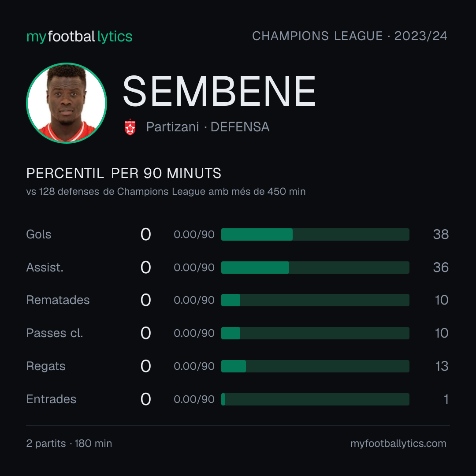This screenshot has width=476, height=476.
Task: Click the Percentil per 90 minuts heading
Action: [x=123, y=173]
